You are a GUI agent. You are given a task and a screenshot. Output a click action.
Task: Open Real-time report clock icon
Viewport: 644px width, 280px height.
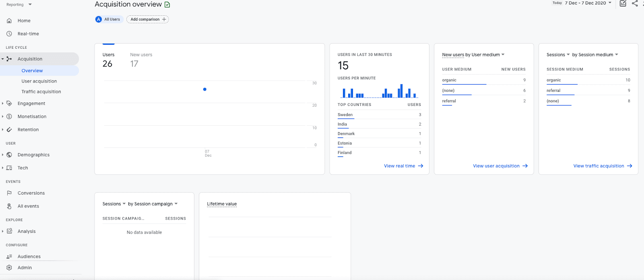[9, 34]
